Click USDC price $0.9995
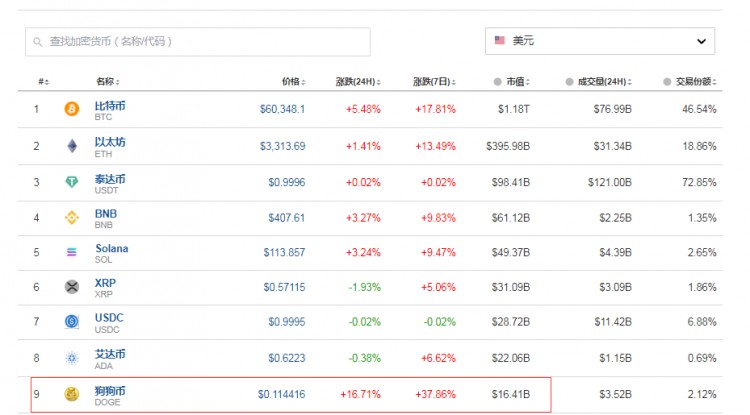Viewport: 750px width, 415px height. click(x=287, y=322)
